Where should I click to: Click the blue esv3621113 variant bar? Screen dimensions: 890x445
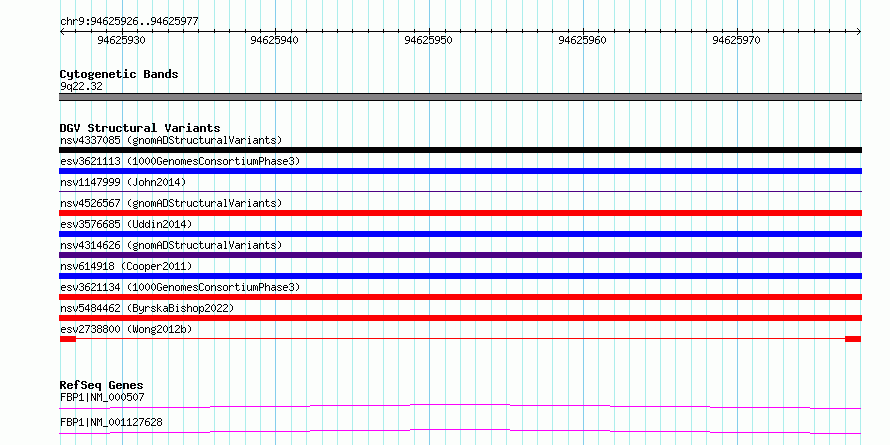pyautogui.click(x=460, y=171)
